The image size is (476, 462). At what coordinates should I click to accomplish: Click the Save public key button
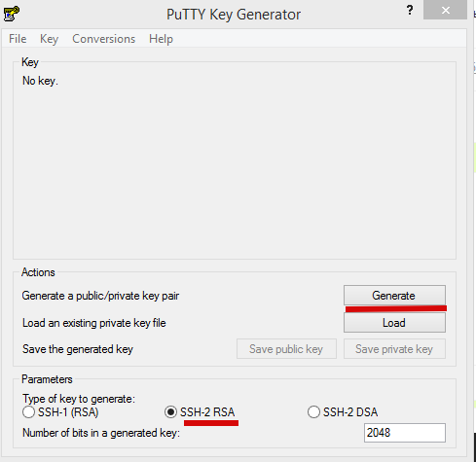[x=286, y=349]
